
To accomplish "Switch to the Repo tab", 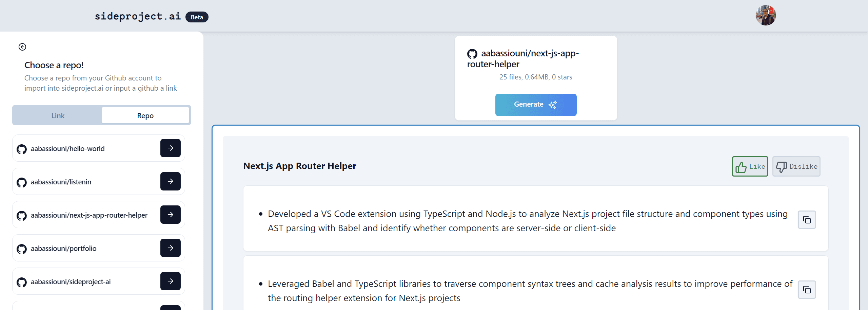I will tap(145, 115).
